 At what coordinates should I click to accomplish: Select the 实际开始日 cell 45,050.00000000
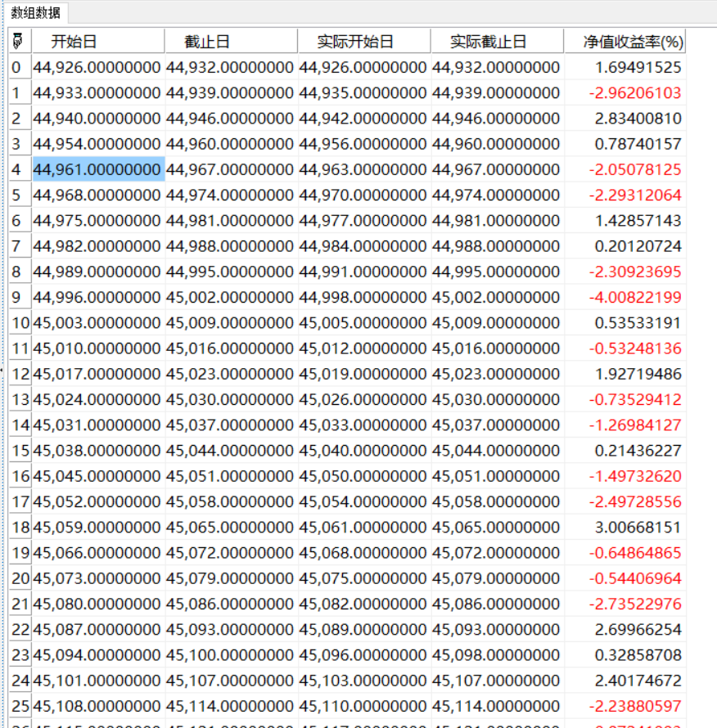363,476
